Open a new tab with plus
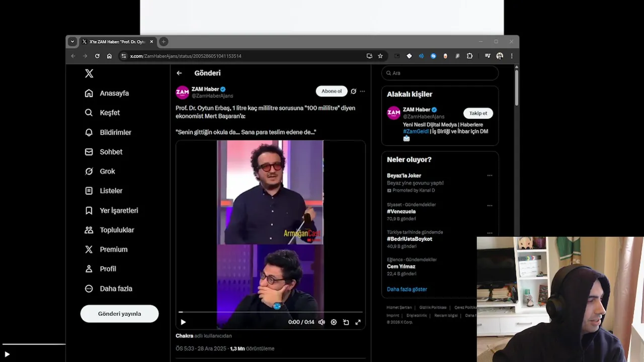 click(x=164, y=42)
